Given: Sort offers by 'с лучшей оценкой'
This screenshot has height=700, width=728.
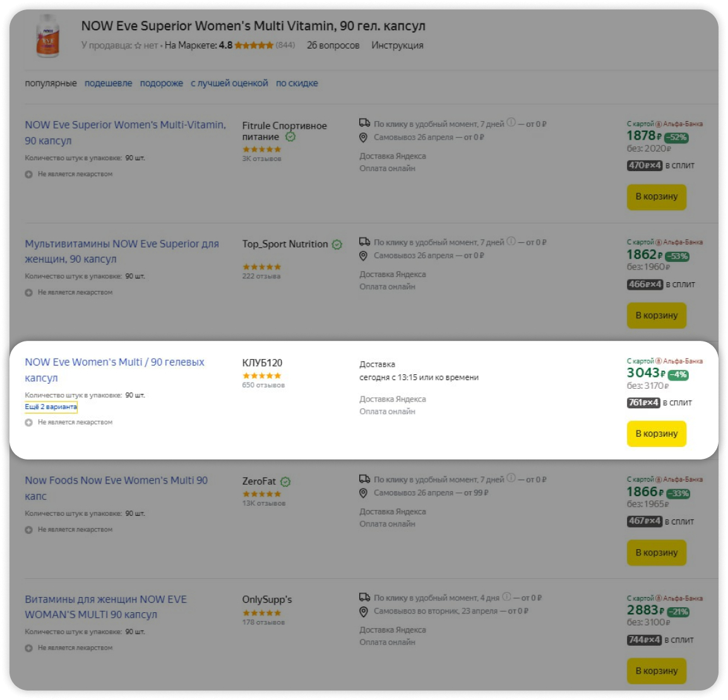Looking at the screenshot, I should pyautogui.click(x=229, y=83).
